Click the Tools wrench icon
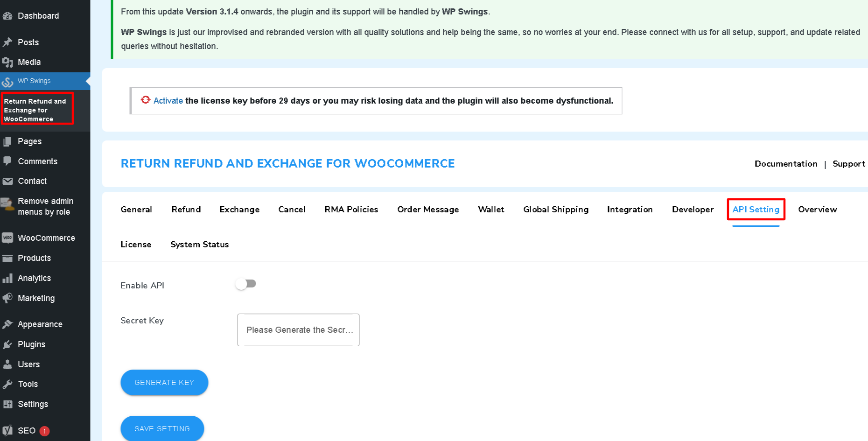The width and height of the screenshot is (868, 441). pos(7,384)
